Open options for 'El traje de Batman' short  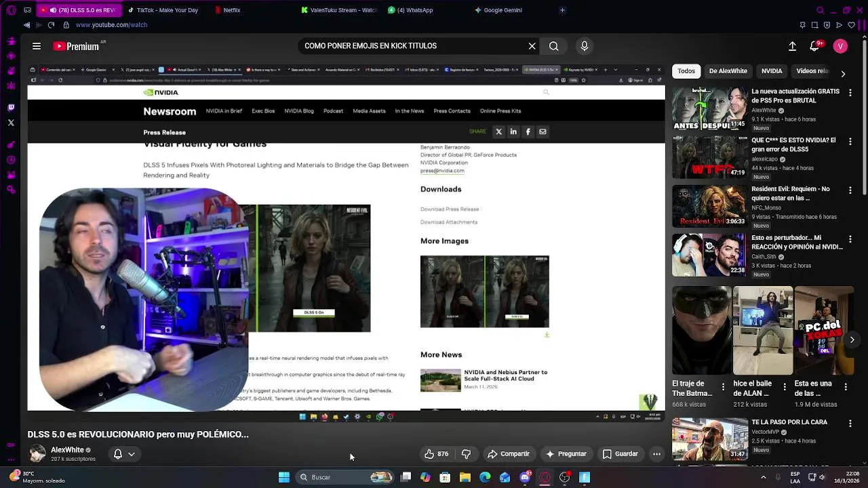(x=723, y=387)
